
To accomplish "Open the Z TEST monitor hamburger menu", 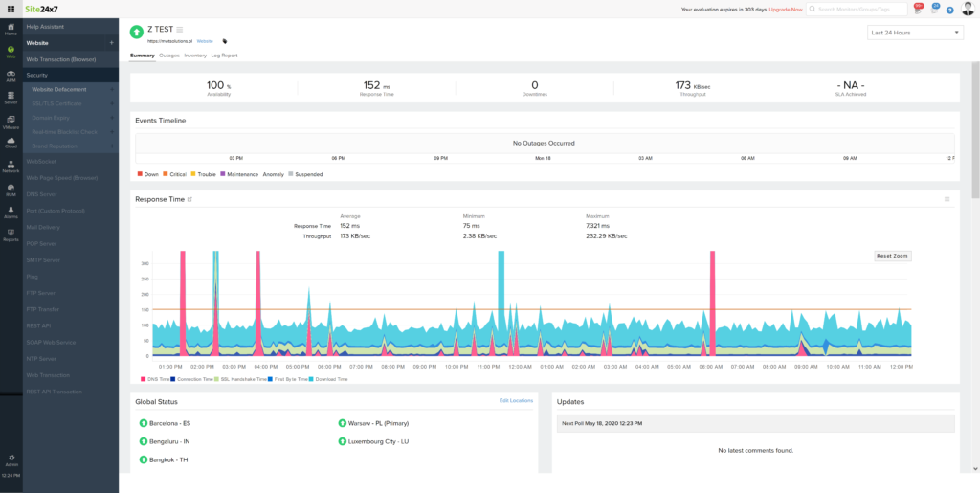I will click(180, 30).
